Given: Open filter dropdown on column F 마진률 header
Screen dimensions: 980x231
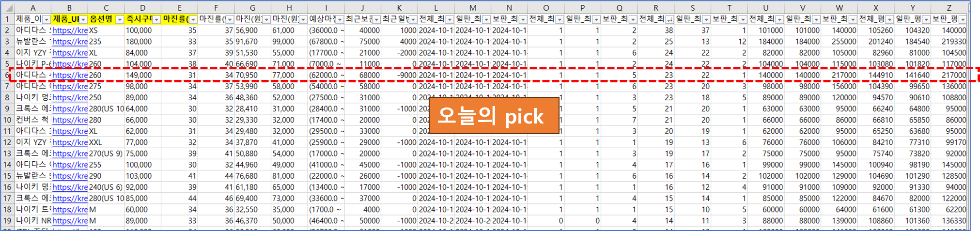Looking at the screenshot, I should (x=230, y=19).
